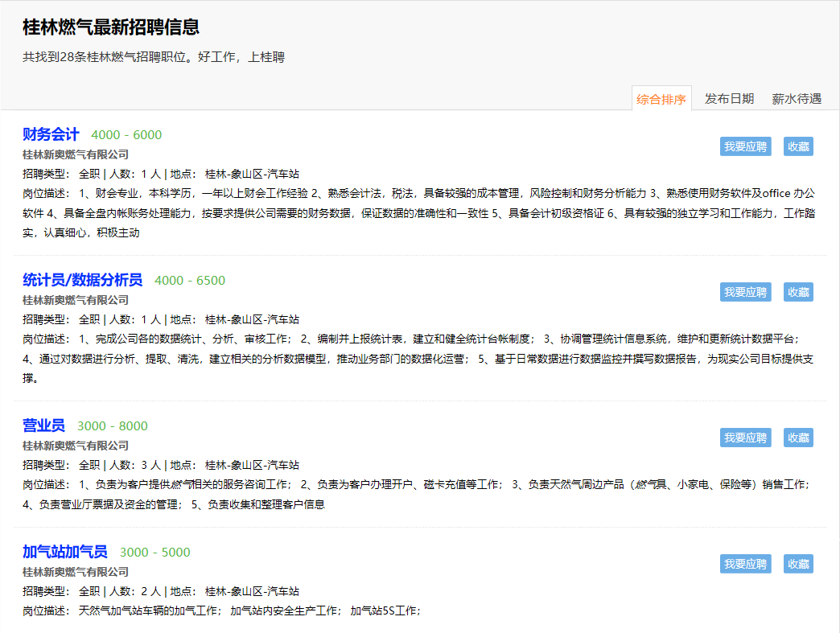
Task: Click company 桂林新奥燃气有限公司 under 财务会计
Action: [76, 154]
